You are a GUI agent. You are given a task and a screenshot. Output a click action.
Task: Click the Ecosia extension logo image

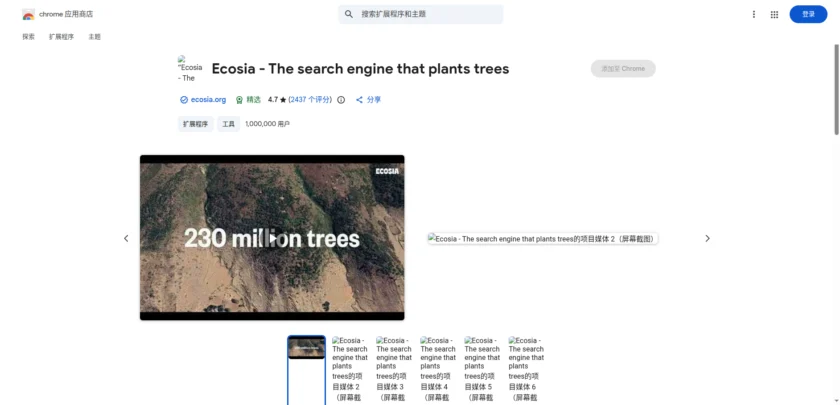[x=190, y=69]
